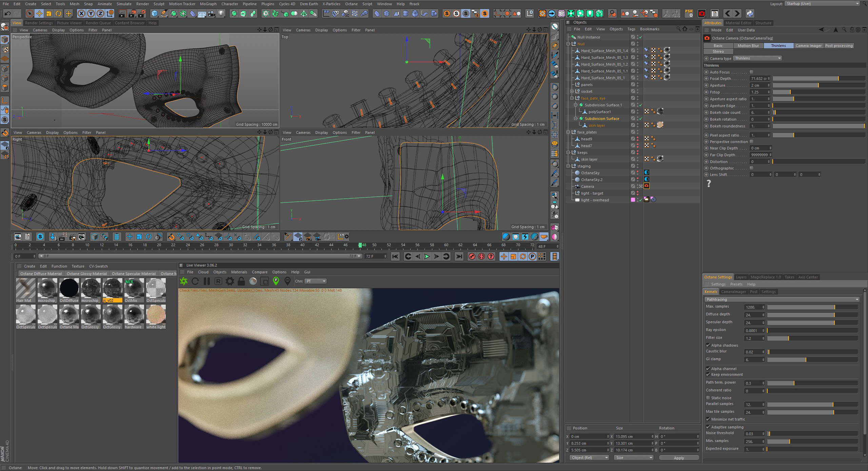Viewport: 868px width, 471px height.
Task: Open the Octane menu in menu bar
Action: (x=351, y=4)
